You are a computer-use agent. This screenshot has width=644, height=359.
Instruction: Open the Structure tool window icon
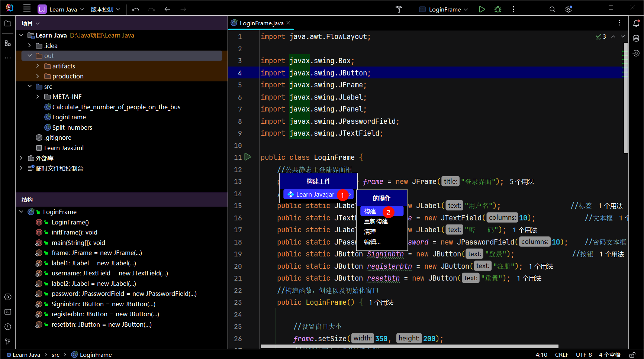coord(8,43)
